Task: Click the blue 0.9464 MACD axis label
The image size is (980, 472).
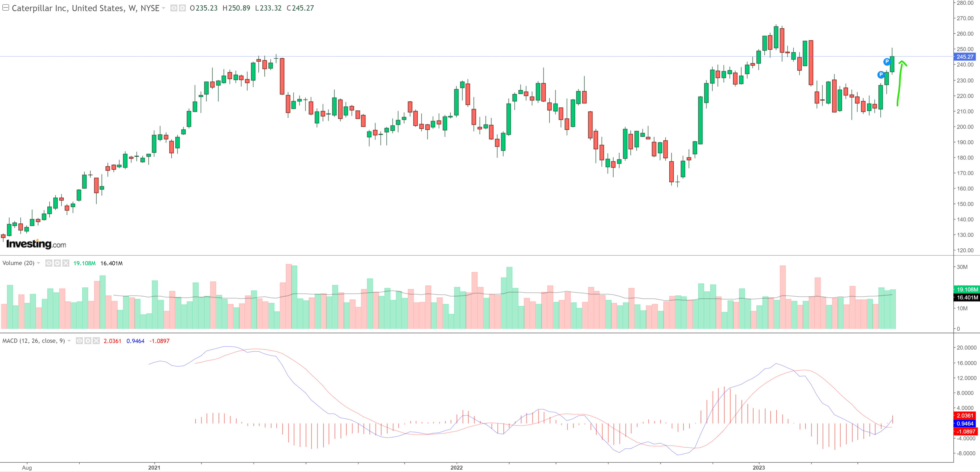Action: click(x=964, y=424)
